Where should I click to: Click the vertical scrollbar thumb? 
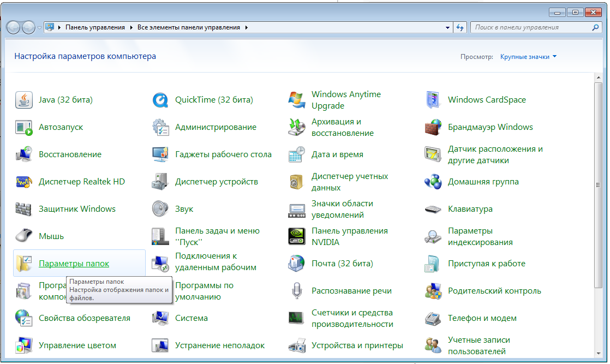(598, 185)
